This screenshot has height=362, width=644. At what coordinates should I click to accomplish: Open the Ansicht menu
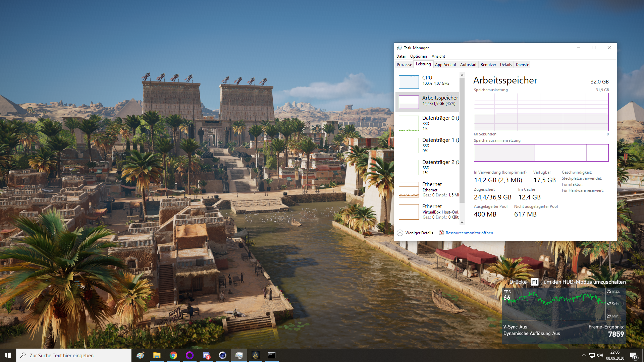[x=438, y=56]
